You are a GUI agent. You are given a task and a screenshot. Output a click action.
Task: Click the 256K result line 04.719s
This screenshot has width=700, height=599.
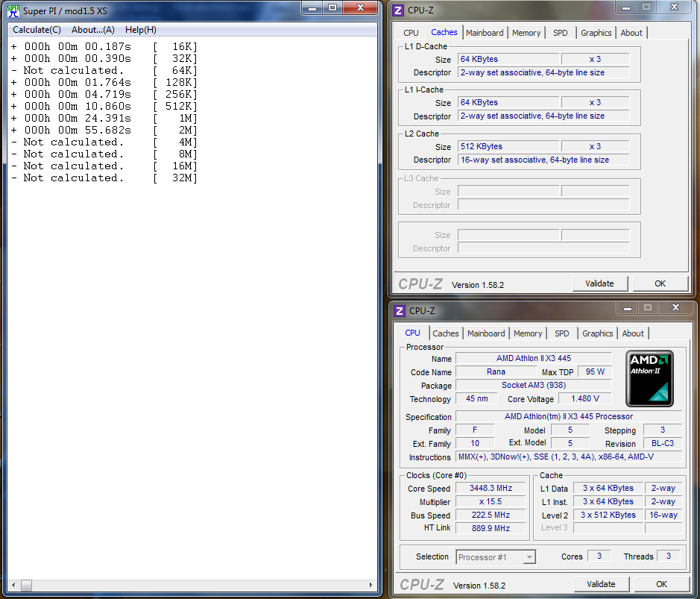[104, 94]
